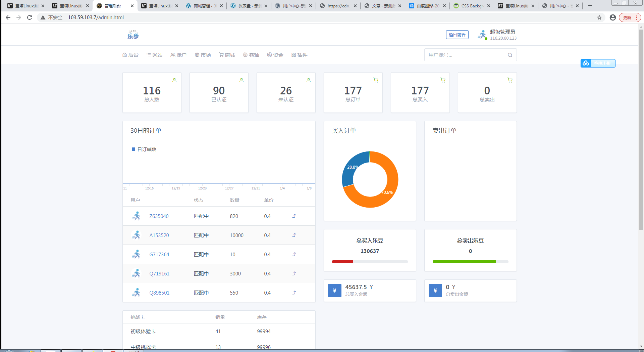Click the arrow icon in Q898501 row
The height and width of the screenshot is (352, 644).
coord(294,293)
